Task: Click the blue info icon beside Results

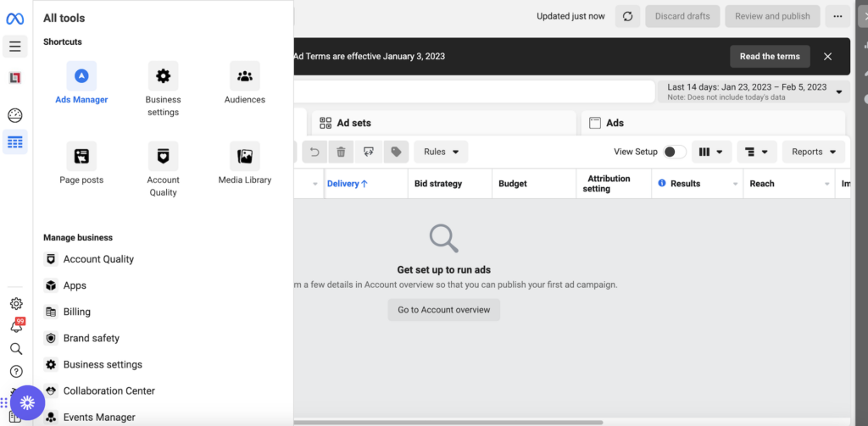Action: click(662, 183)
